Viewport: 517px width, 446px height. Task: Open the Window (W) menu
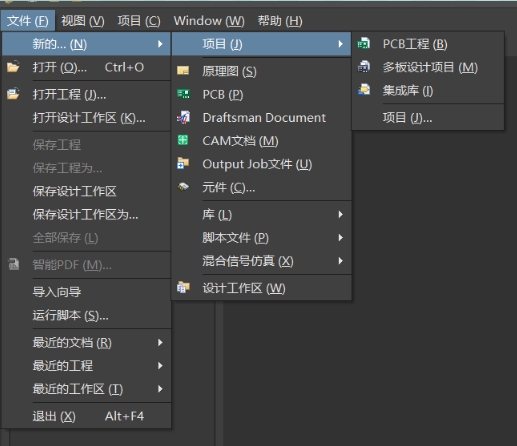pos(209,21)
